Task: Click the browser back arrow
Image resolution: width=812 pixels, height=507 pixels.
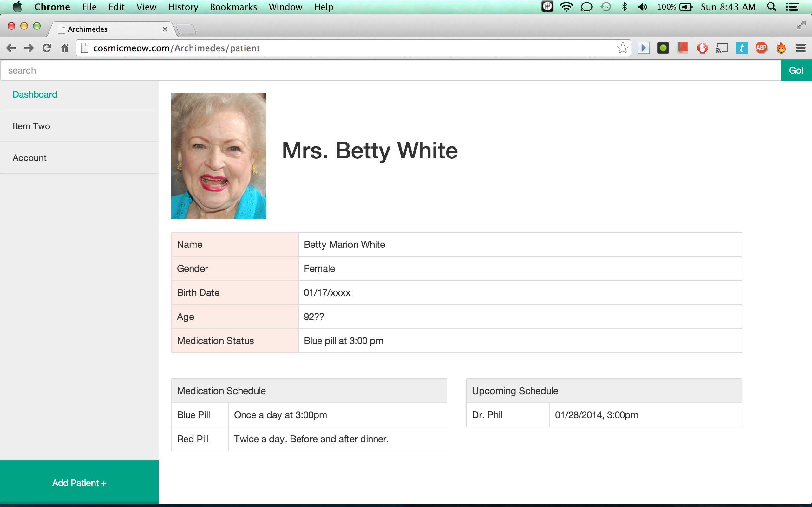Action: (x=11, y=48)
